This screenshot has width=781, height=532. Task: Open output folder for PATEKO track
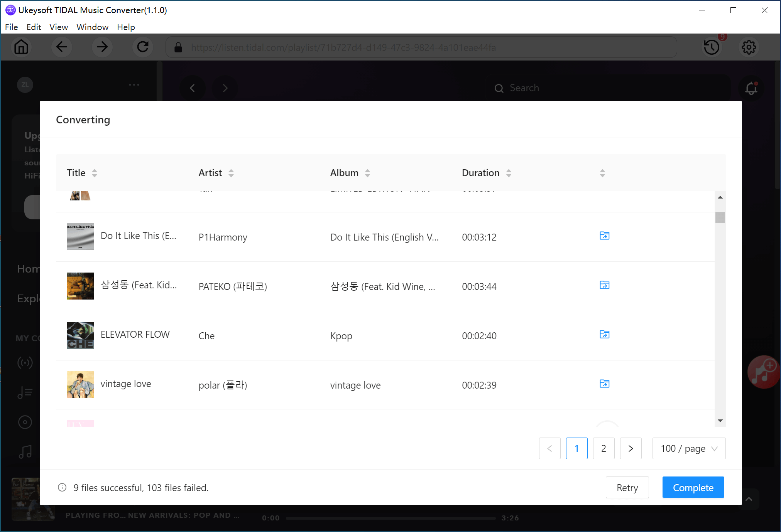click(x=604, y=285)
